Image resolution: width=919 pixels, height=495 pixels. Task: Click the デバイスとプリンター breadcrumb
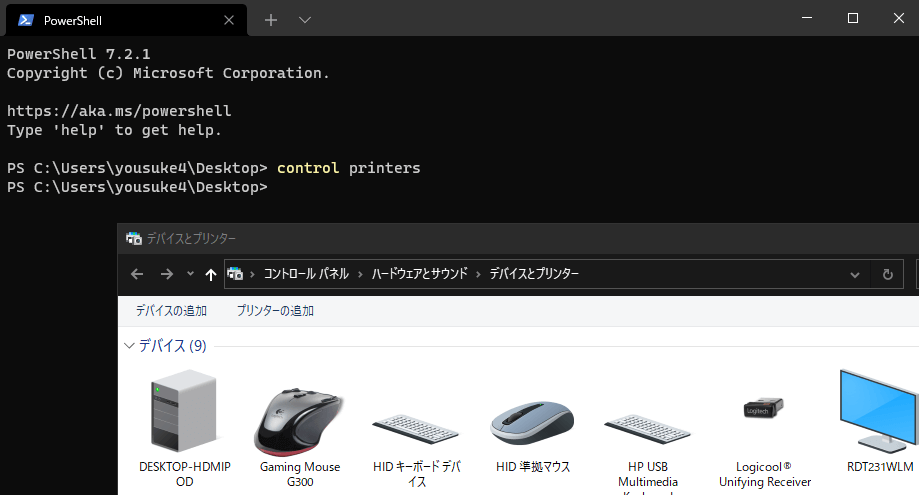534,274
